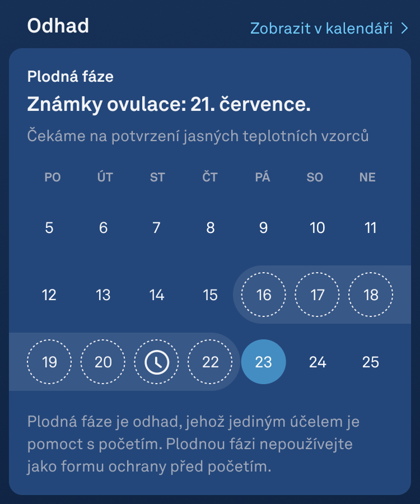The width and height of the screenshot is (420, 504).
Task: Click day 5 in the first week
Action: (49, 228)
